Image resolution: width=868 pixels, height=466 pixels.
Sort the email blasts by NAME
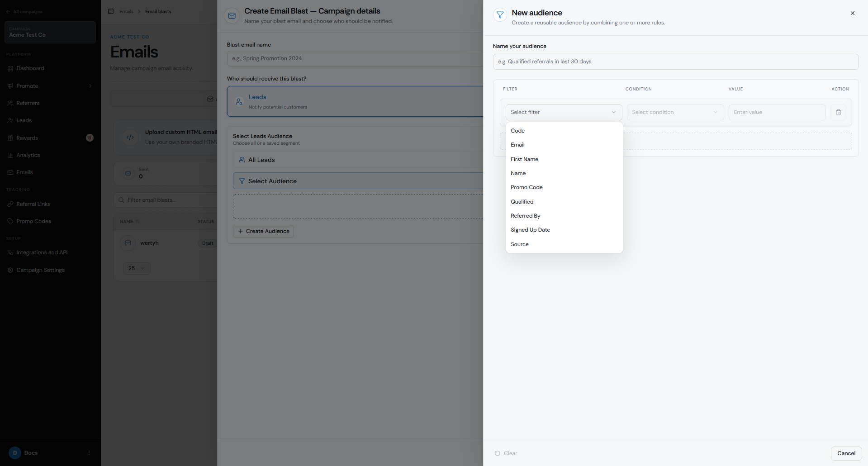(130, 222)
